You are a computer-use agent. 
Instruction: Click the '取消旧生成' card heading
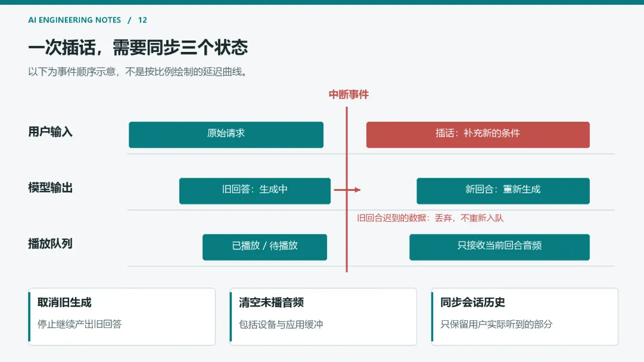[64, 302]
